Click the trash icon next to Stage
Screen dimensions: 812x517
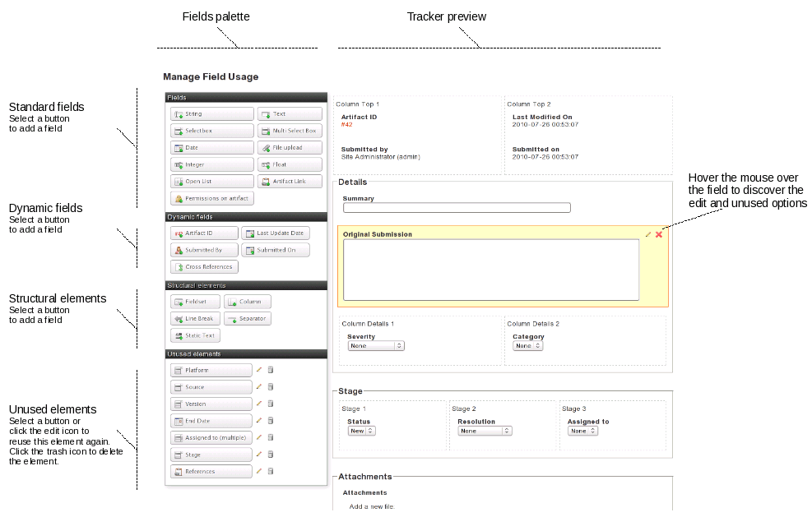click(270, 454)
